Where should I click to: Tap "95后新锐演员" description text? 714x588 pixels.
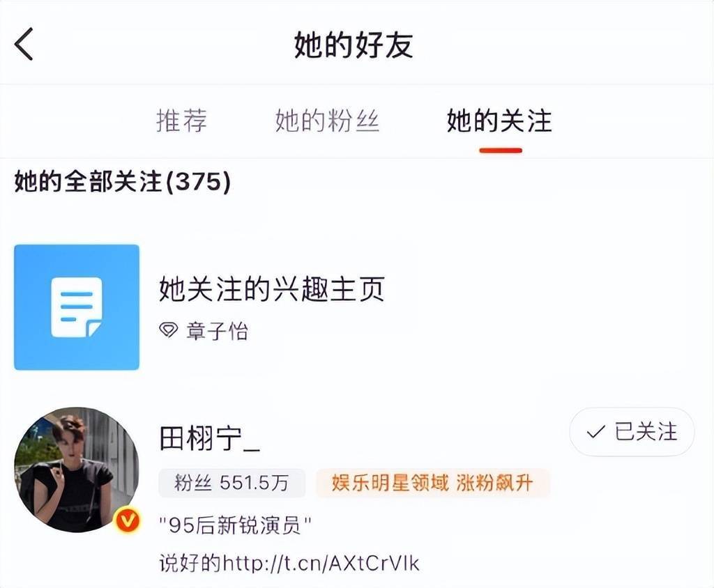point(235,526)
